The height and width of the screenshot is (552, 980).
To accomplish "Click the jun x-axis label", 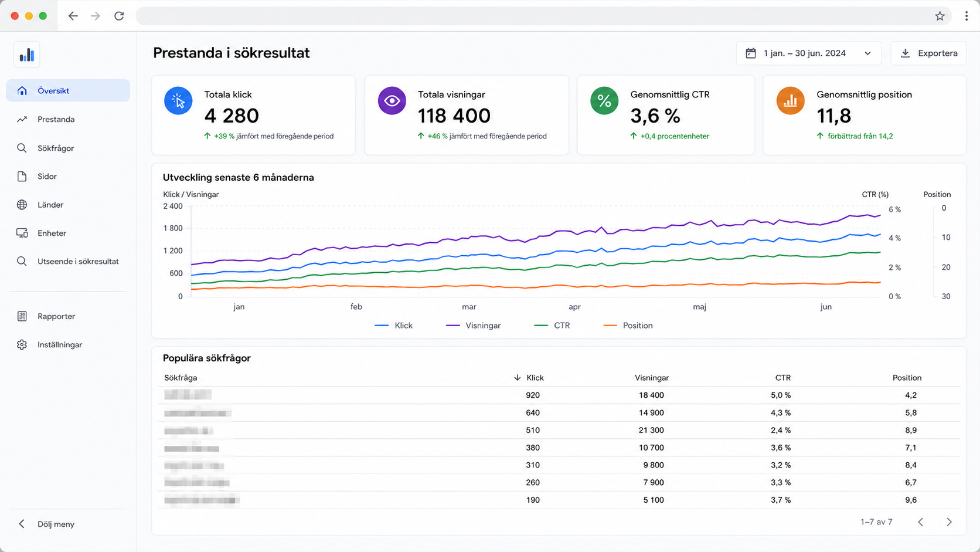I will [826, 307].
